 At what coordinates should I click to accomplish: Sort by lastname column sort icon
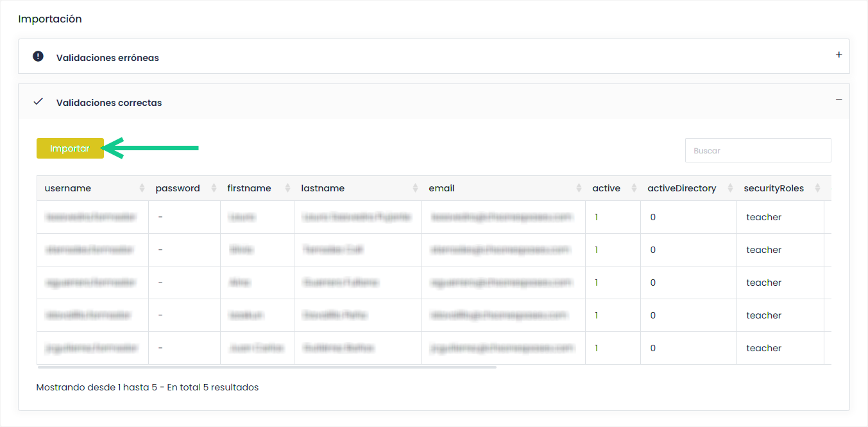coord(415,188)
